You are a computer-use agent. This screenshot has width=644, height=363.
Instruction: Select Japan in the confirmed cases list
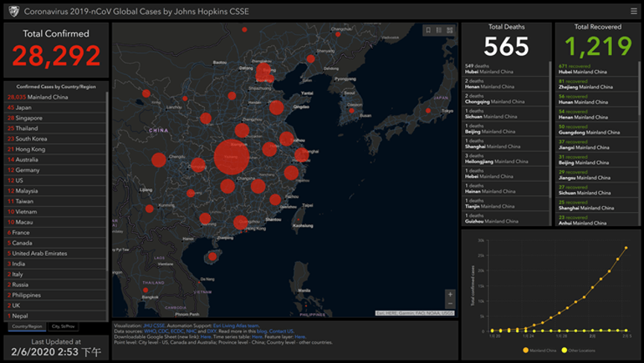tap(55, 107)
